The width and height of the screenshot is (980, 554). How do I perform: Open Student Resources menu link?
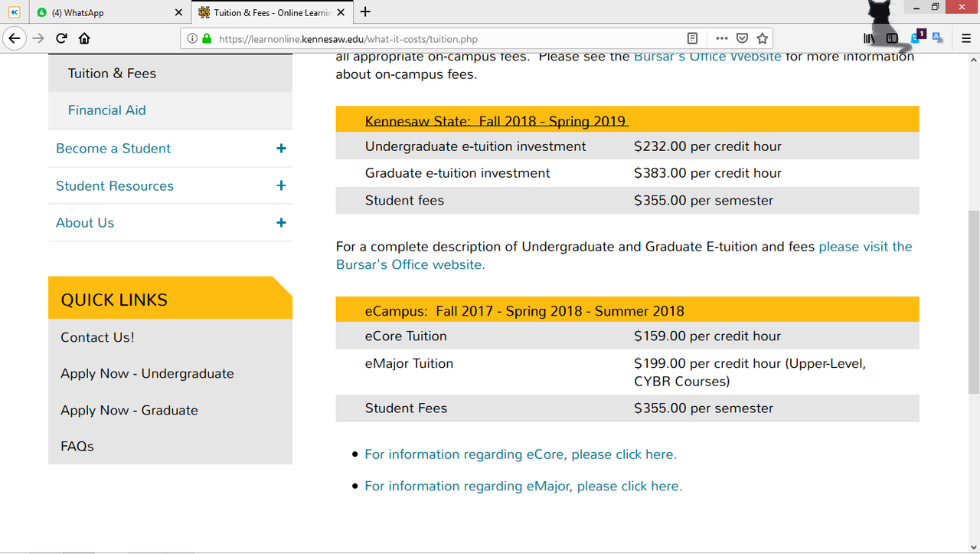coord(115,185)
